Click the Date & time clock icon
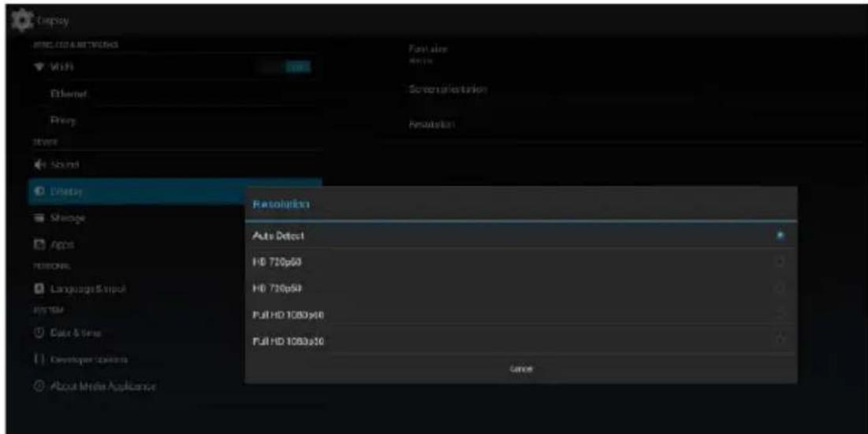Viewport: 868px width, 434px height. (39, 333)
